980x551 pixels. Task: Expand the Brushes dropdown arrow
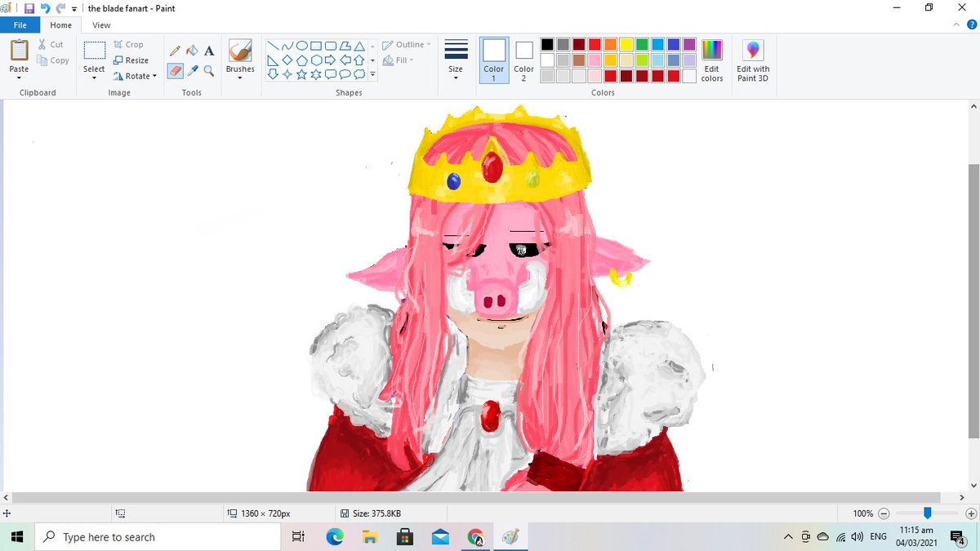click(x=240, y=78)
